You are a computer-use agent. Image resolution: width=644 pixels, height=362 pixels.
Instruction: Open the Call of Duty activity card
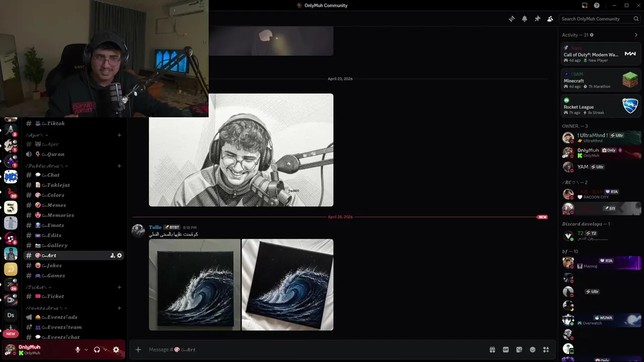[601, 54]
